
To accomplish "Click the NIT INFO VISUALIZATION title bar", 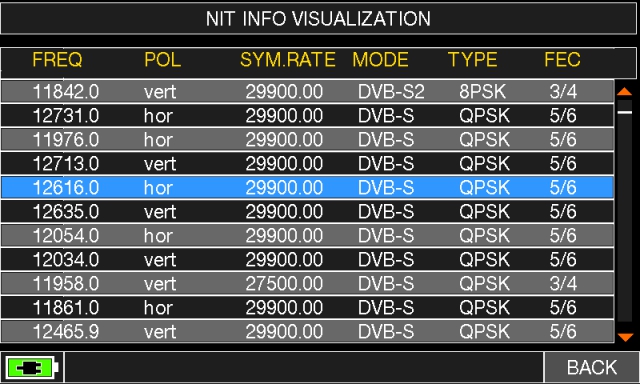I will coord(318,18).
